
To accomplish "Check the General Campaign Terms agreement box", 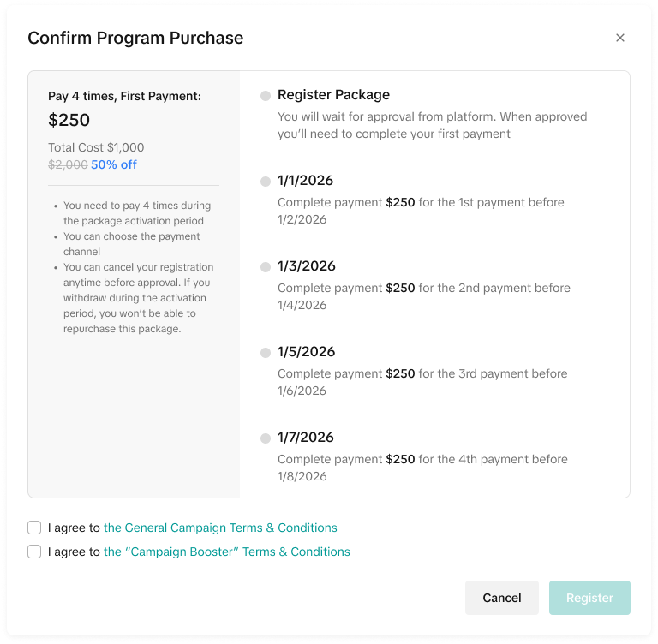I will [34, 528].
